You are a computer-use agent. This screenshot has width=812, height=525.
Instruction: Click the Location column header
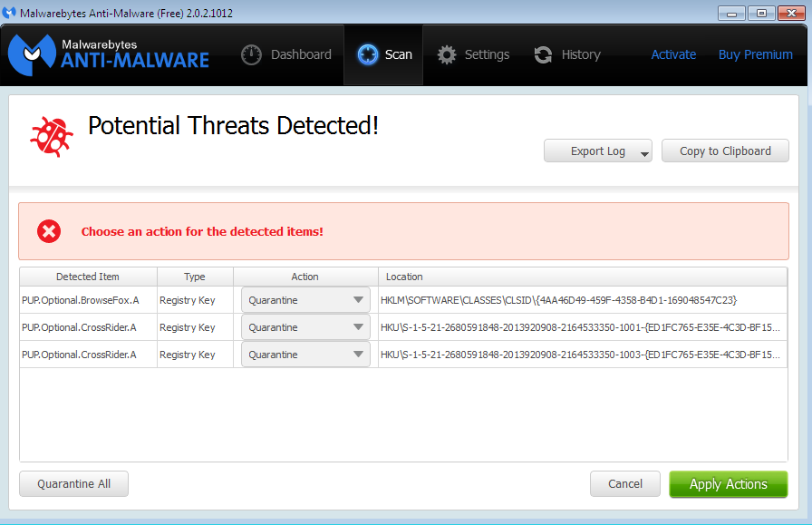click(x=583, y=277)
